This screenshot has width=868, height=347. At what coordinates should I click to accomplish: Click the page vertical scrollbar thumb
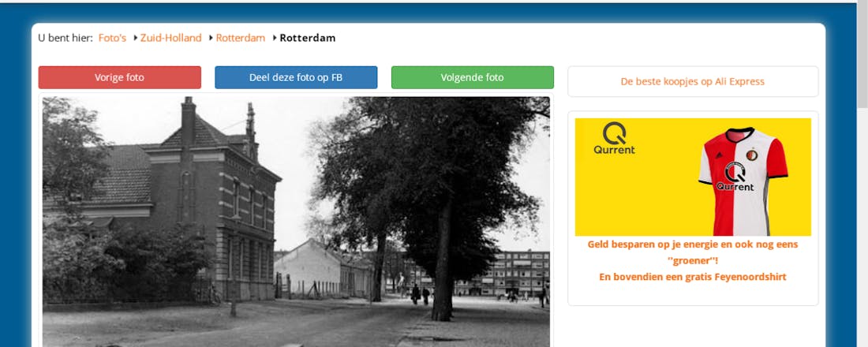point(862,54)
